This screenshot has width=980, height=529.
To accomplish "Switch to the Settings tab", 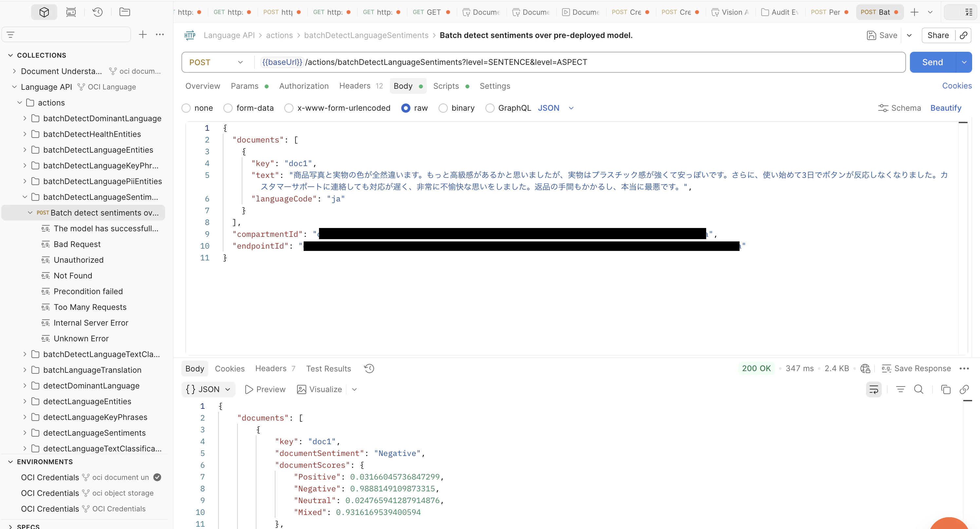I will [x=495, y=86].
